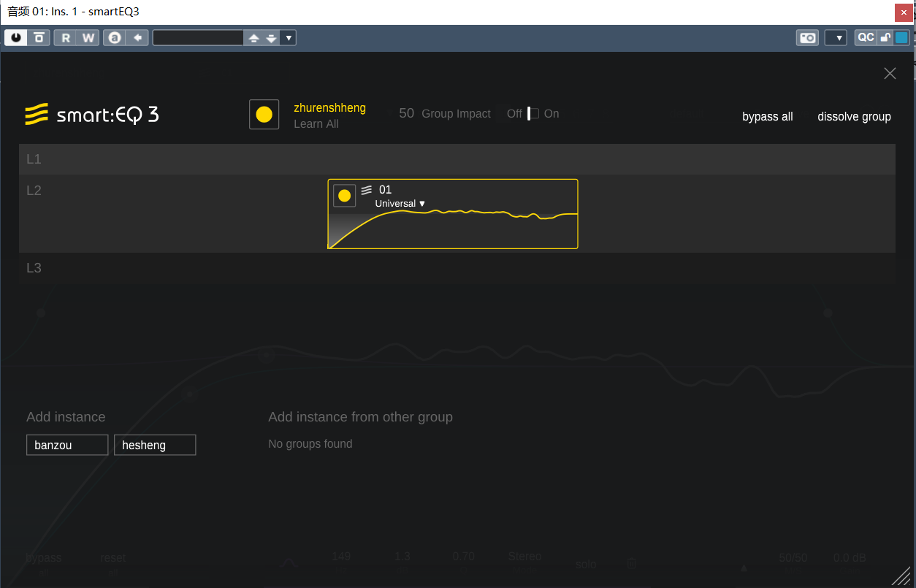Close the smartEQ3 plugin window
916x588 pixels.
pos(904,12)
